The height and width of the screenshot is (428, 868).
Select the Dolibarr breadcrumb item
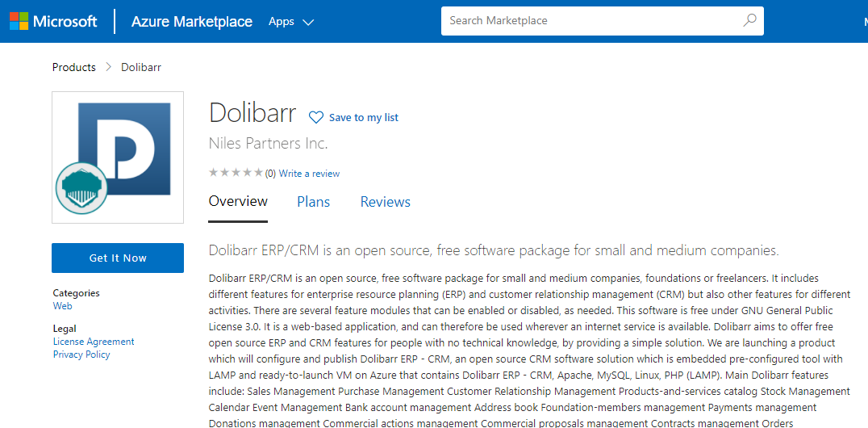click(x=141, y=67)
